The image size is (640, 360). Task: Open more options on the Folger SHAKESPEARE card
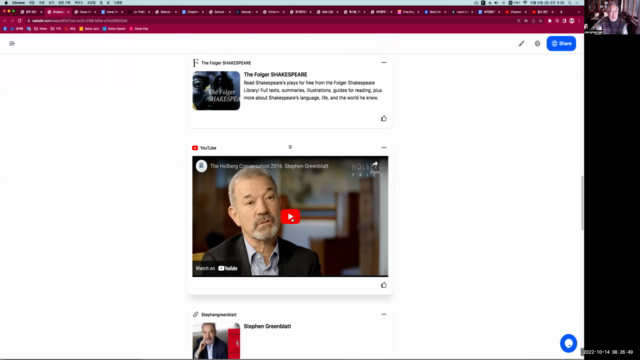(x=384, y=62)
